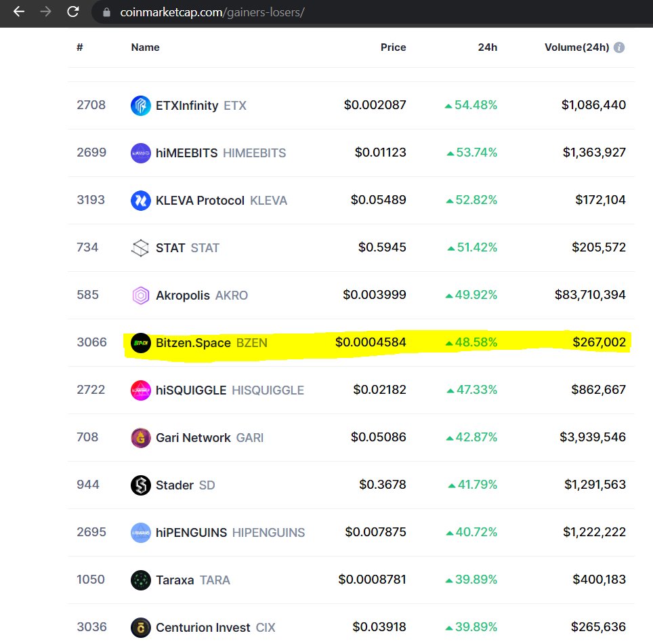Click the volume $1,086,440
Viewport: 653px width, 644px height.
tap(593, 104)
